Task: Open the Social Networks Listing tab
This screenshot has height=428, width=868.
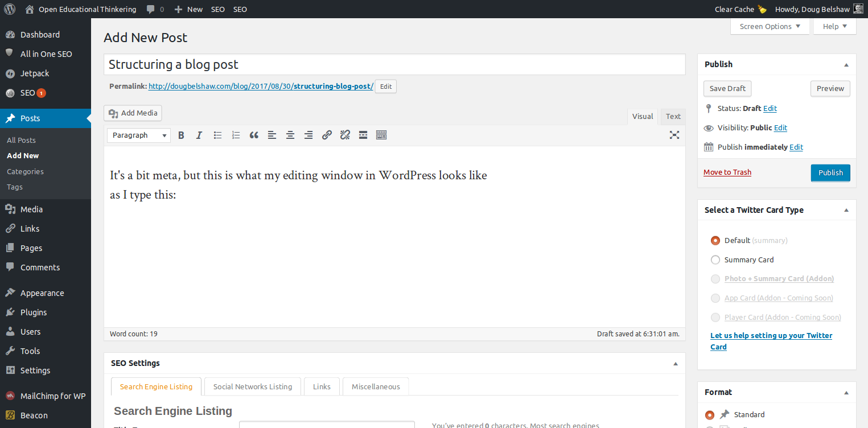Action: click(252, 386)
